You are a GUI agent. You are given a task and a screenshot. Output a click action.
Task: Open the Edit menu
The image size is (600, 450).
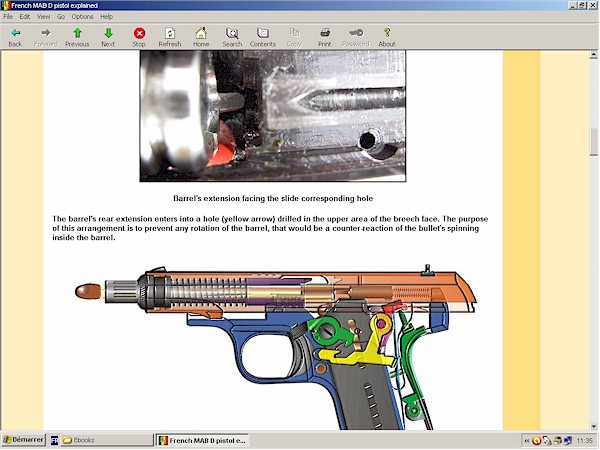[25, 16]
